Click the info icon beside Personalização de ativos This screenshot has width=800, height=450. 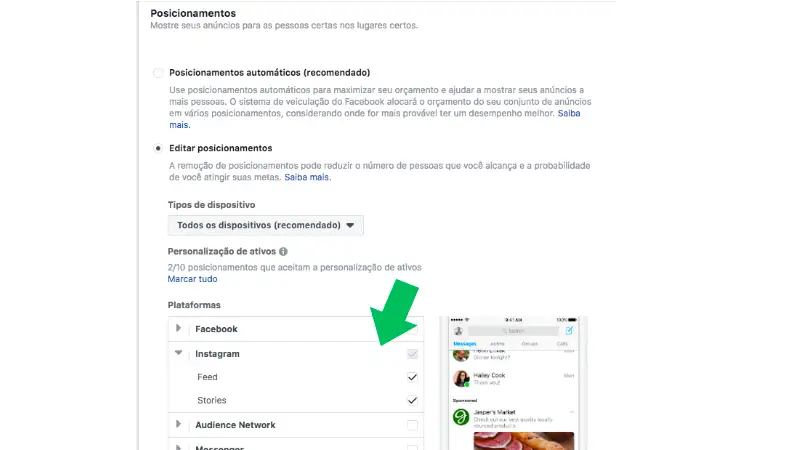click(283, 252)
